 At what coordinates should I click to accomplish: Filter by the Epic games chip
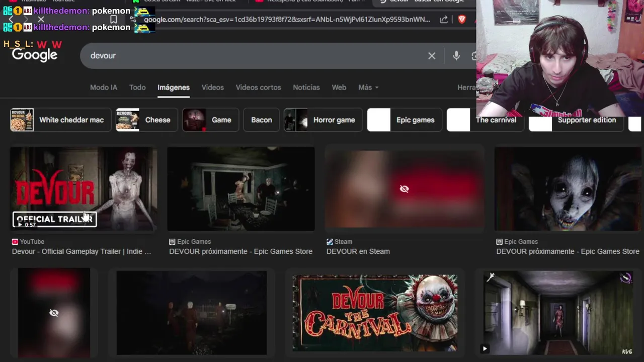point(405,120)
